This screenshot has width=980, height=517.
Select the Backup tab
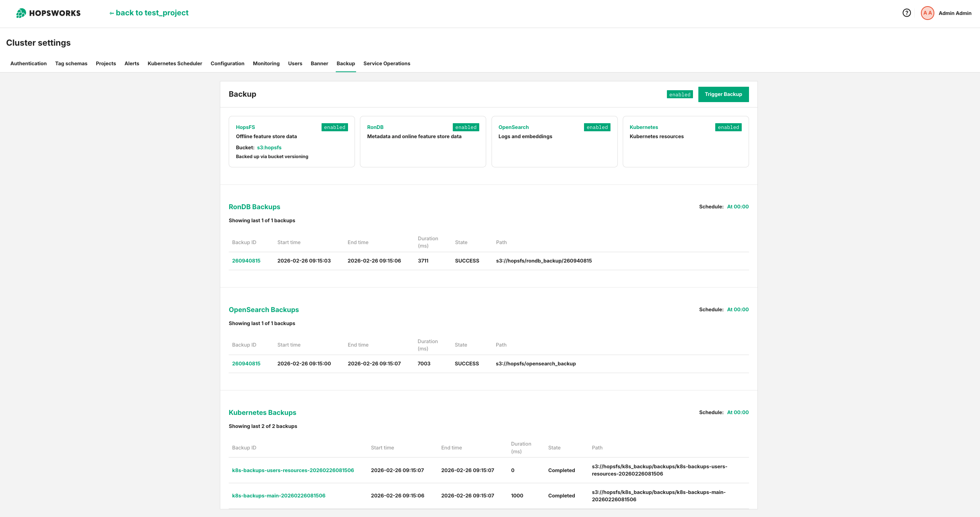(x=346, y=64)
